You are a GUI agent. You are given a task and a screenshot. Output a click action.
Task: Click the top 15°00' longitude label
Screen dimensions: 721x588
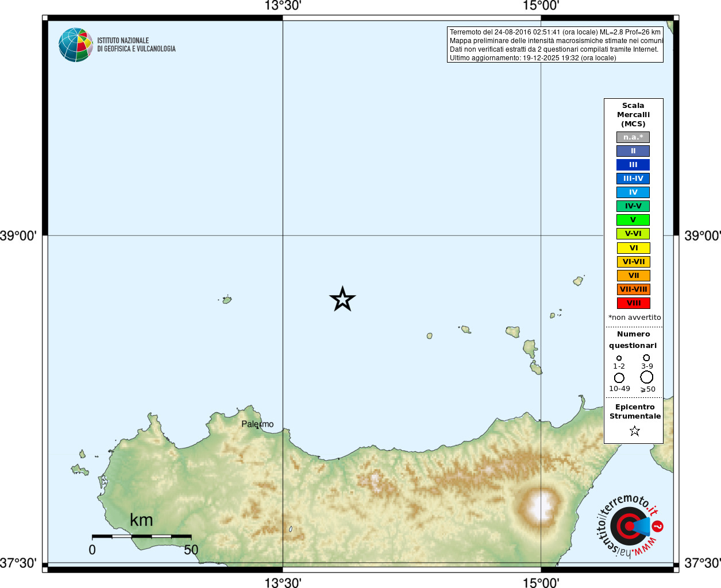tap(541, 6)
